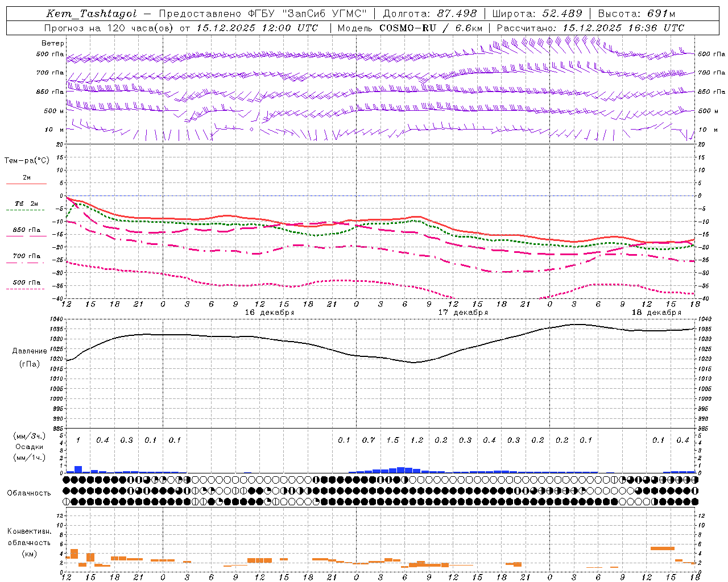Viewport: 728px width, 582px height.
Task: Click the 18 декабря date label
Action: click(656, 313)
